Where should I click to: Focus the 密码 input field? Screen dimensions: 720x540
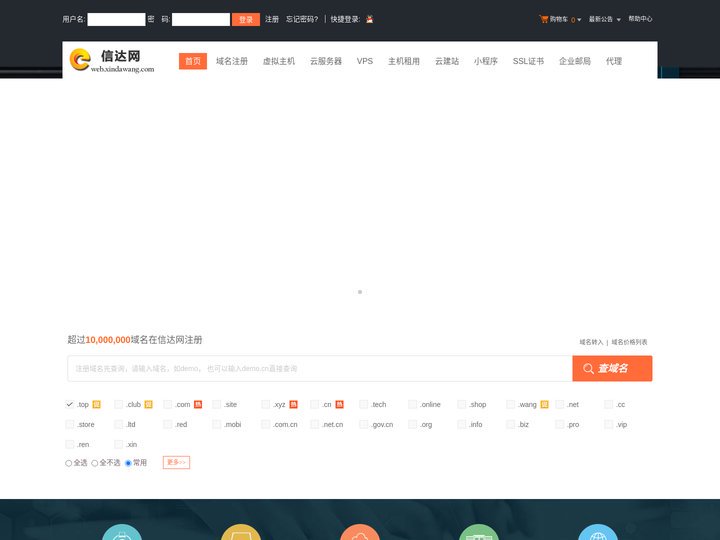click(x=201, y=19)
